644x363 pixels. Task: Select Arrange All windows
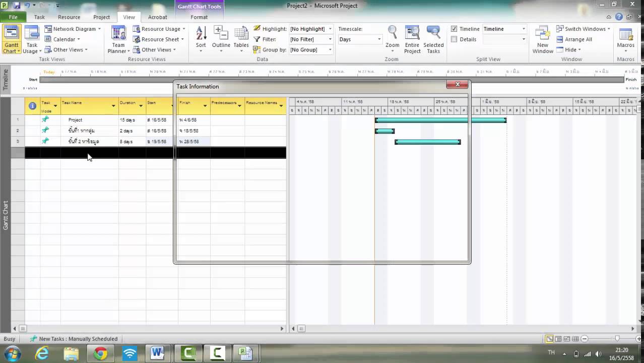(x=574, y=39)
